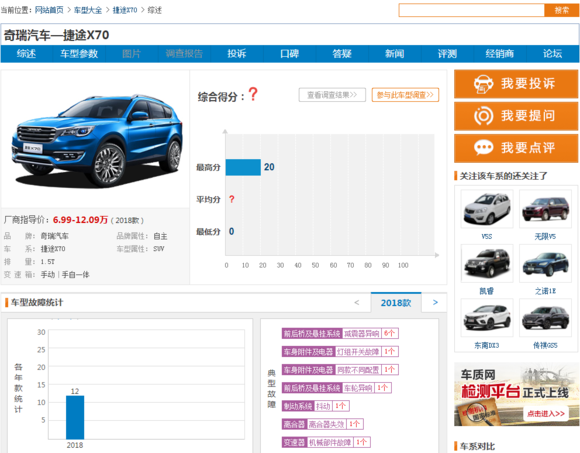Click the 离合器失效 fault tag
Image resolution: width=580 pixels, height=453 pixels.
(326, 424)
